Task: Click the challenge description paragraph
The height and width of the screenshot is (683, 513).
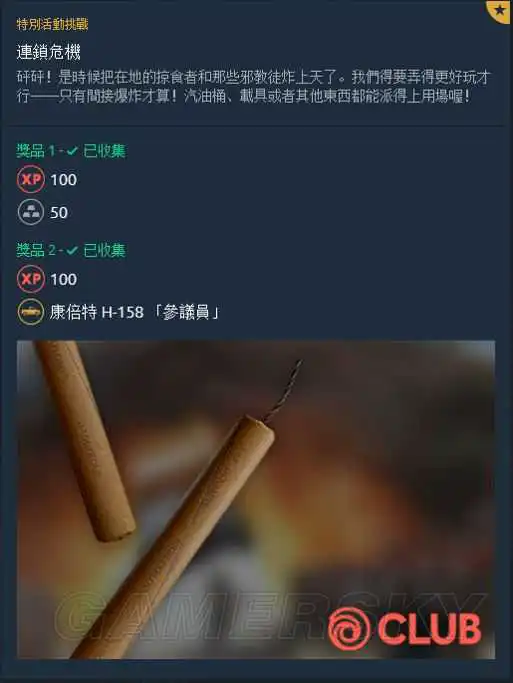Action: tap(254, 87)
